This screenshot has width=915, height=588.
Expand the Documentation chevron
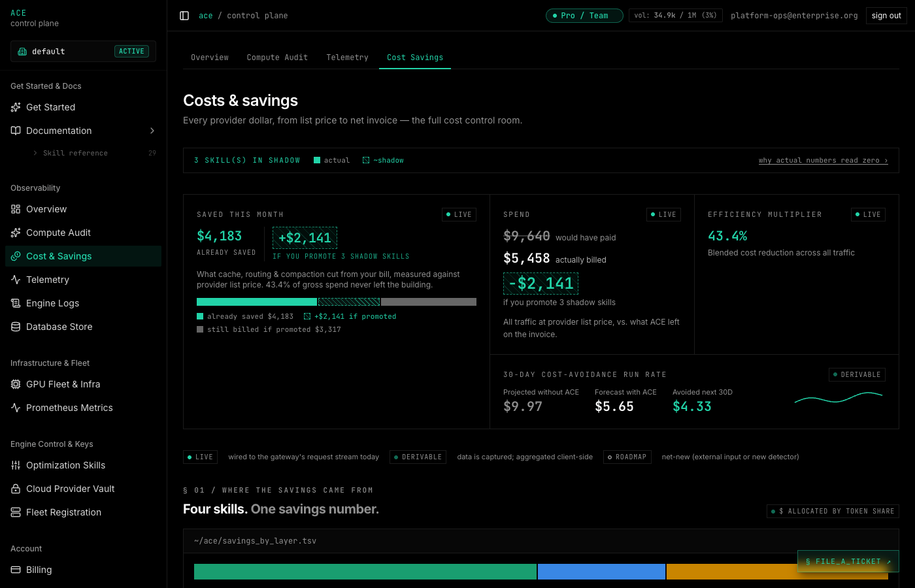pos(152,131)
